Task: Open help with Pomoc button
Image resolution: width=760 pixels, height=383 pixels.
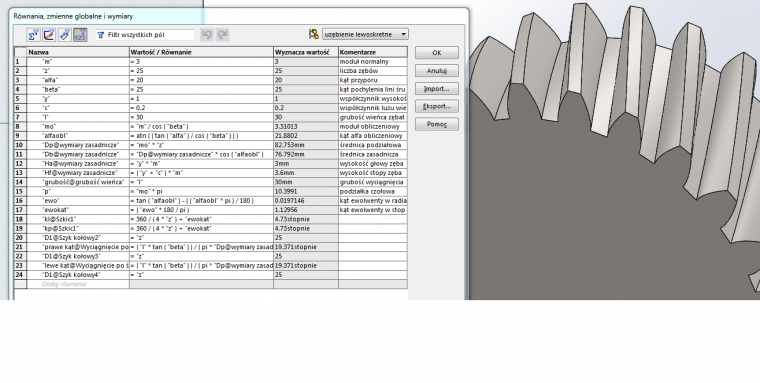Action: [437, 124]
